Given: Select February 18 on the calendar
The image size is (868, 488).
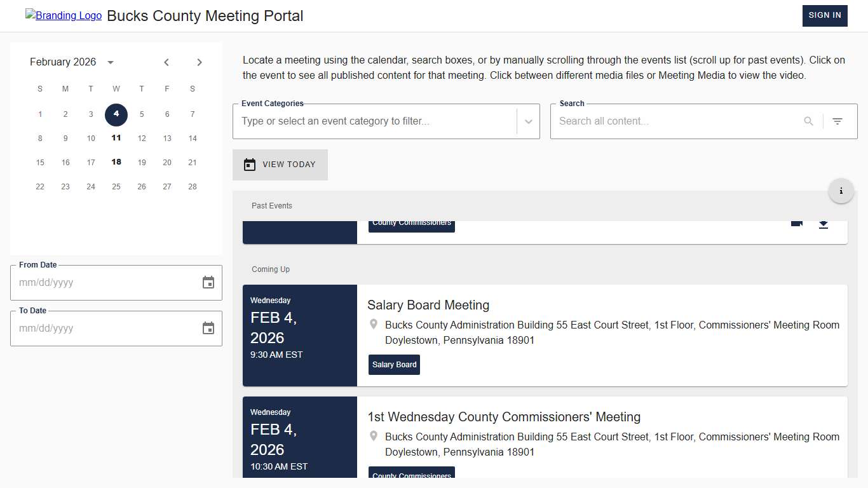Looking at the screenshot, I should coord(116,162).
